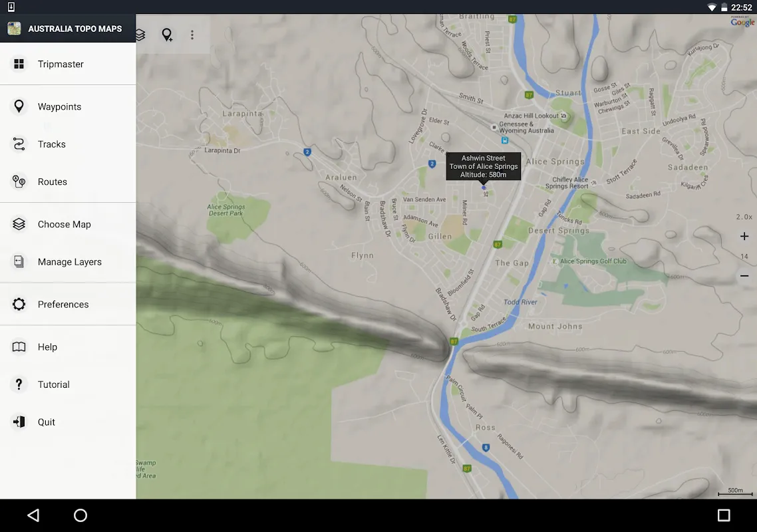
Task: Open Manage Layers entry
Action: [x=68, y=261]
